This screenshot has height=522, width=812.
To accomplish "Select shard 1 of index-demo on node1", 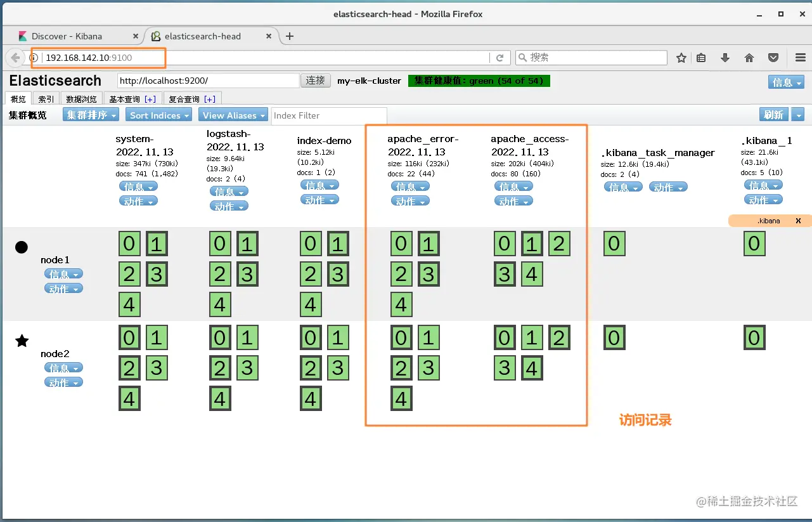I will (x=338, y=244).
